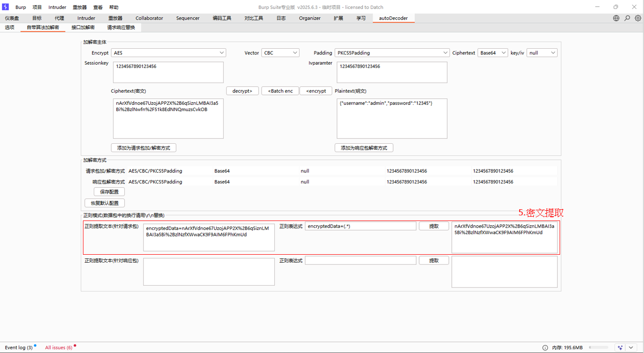Screen dimensions: 644x353
Task: Click the empty response extraction result box
Action: (x=504, y=272)
